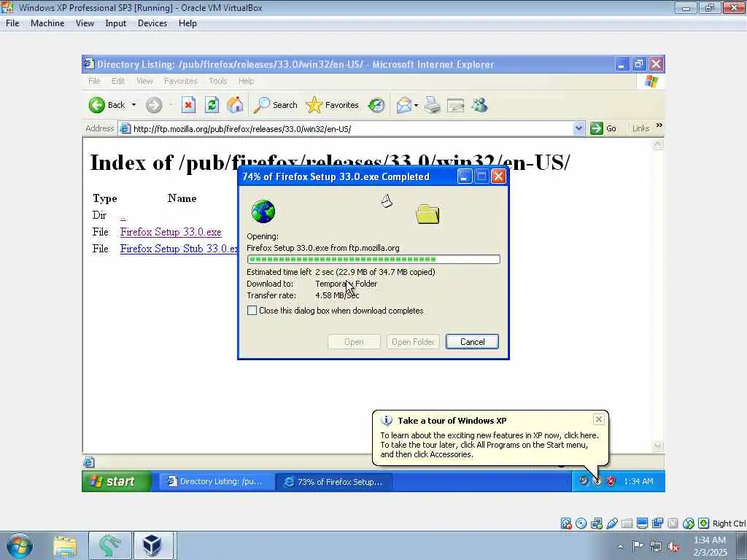747x560 pixels.
Task: Click VirtualBox cube icon on host taskbar
Action: [152, 545]
